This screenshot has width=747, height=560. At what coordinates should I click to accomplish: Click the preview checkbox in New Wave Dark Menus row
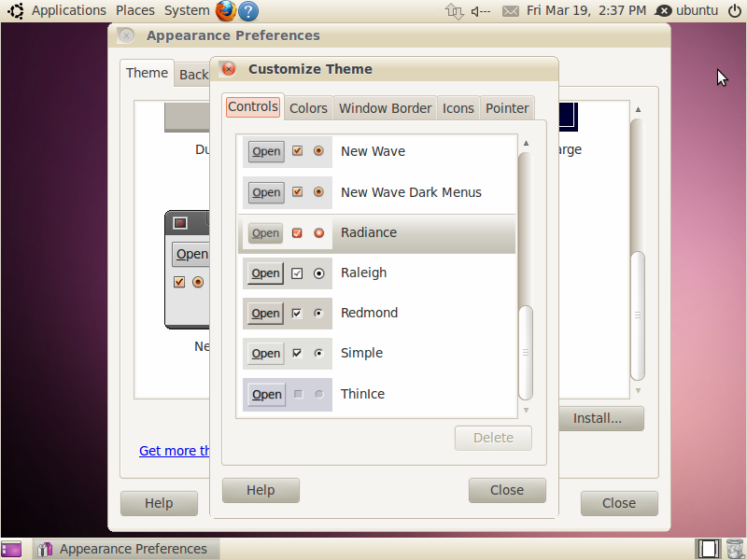coord(297,192)
